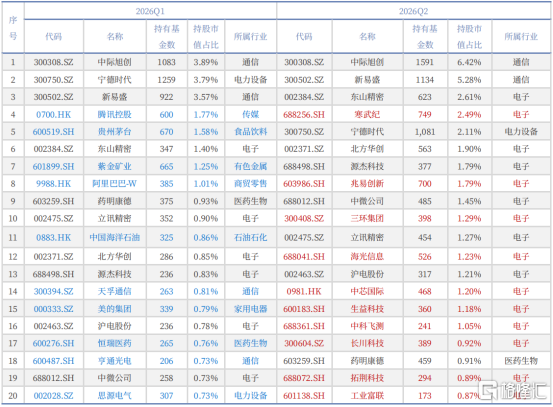Click the 5.28% share cell
The height and width of the screenshot is (407, 553).
point(469,80)
